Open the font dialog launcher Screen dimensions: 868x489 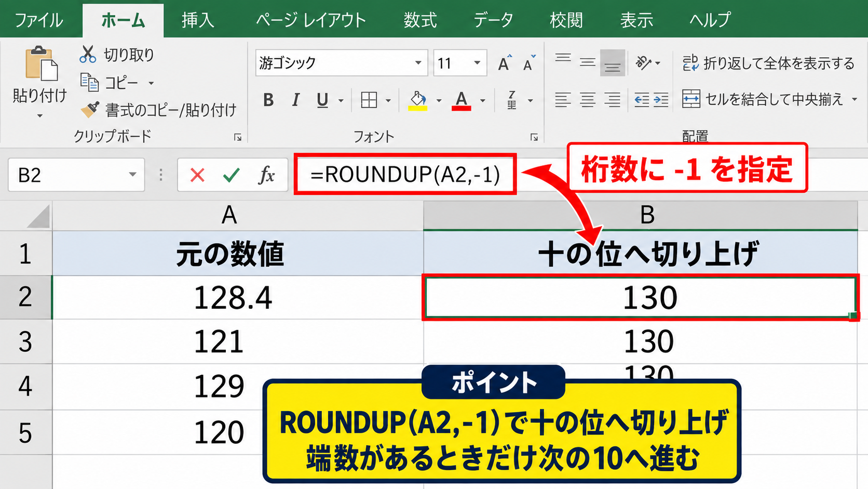pos(534,137)
